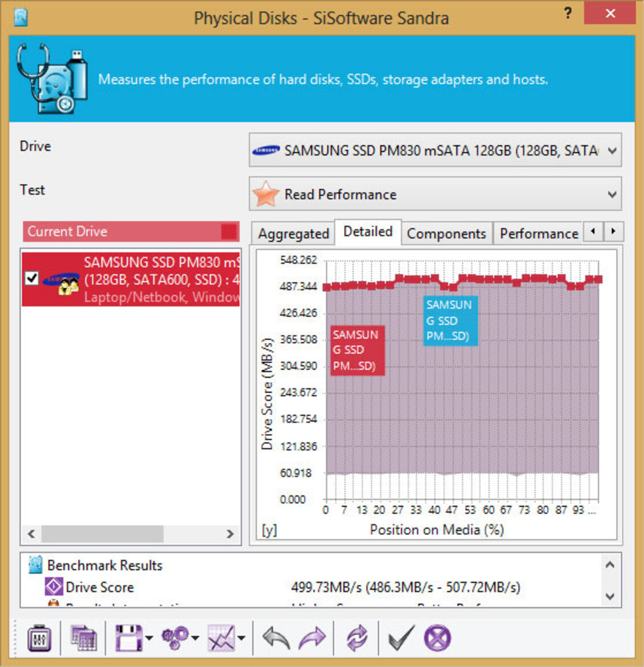The width and height of the screenshot is (644, 667).
Task: Click the forward arrow toolbar icon
Action: 313,638
